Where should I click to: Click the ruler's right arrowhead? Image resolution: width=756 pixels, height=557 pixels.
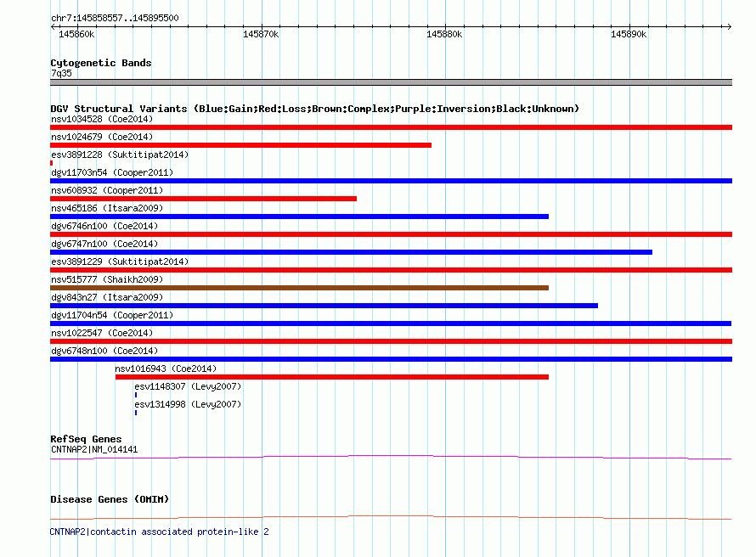click(x=730, y=26)
